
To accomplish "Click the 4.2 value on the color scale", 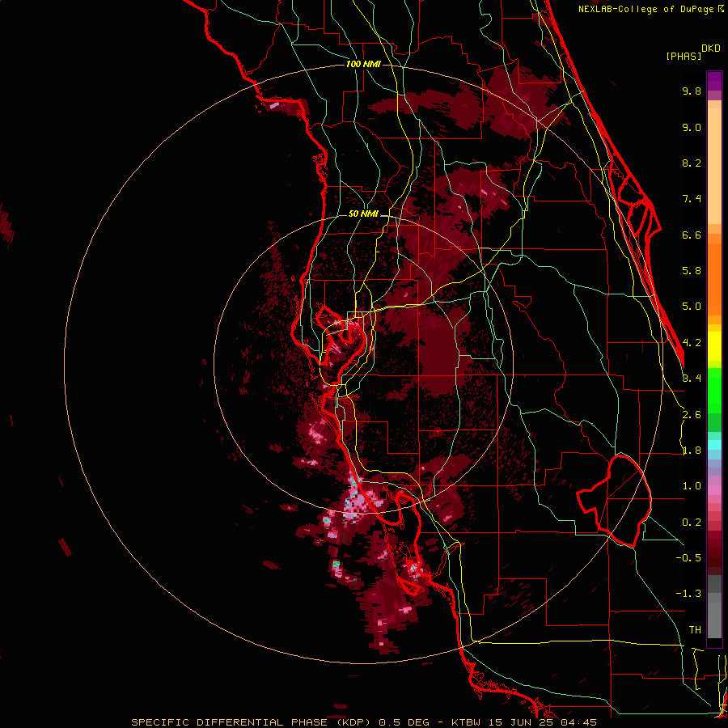I will click(x=692, y=343).
